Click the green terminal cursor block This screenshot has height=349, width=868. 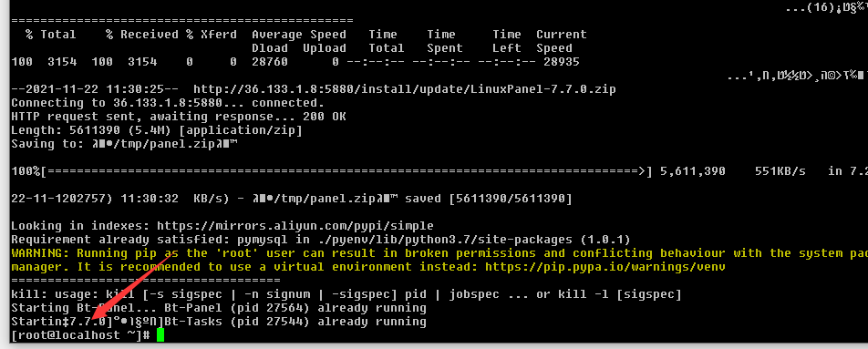click(160, 335)
